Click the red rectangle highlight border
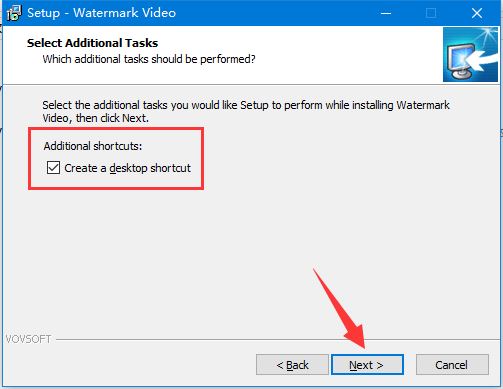The height and width of the screenshot is (389, 503). [116, 129]
